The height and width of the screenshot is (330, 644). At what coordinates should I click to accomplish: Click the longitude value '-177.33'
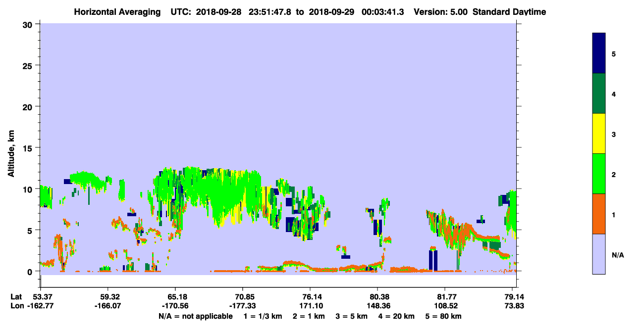pyautogui.click(x=243, y=306)
